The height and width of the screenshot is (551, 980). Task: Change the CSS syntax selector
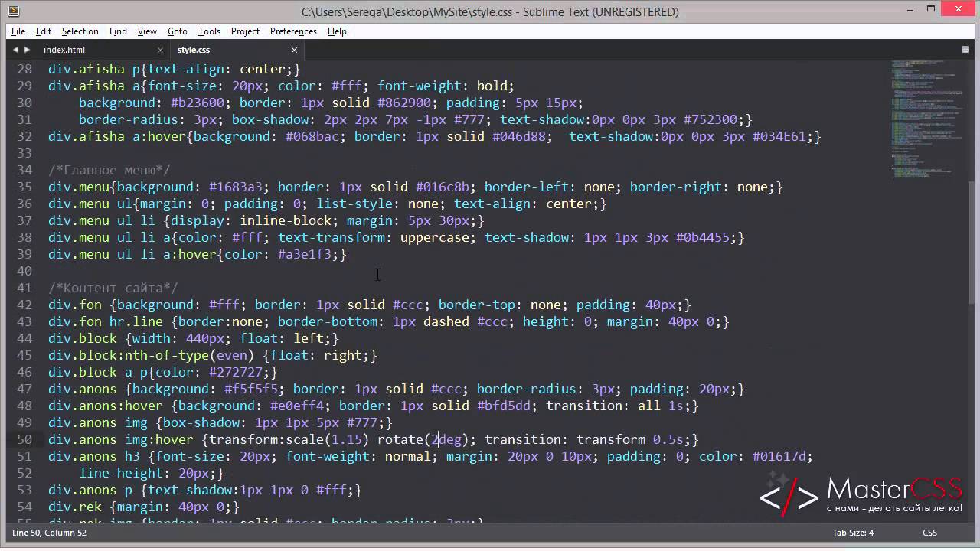point(929,533)
